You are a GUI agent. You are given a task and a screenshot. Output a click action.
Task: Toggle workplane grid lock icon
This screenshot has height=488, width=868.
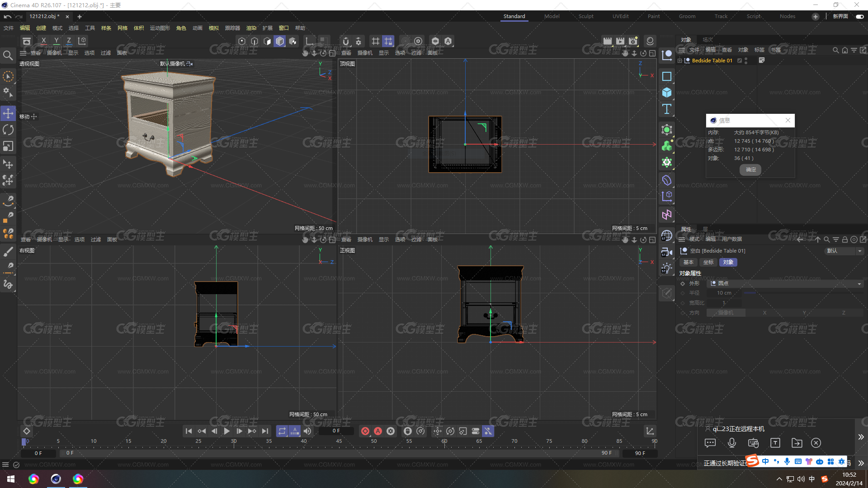(x=388, y=41)
